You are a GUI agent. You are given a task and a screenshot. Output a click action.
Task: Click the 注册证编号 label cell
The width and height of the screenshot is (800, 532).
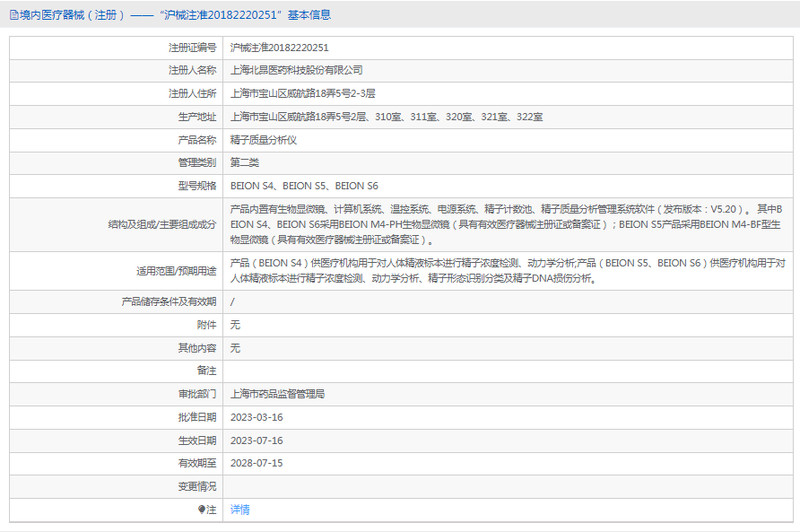point(192,48)
